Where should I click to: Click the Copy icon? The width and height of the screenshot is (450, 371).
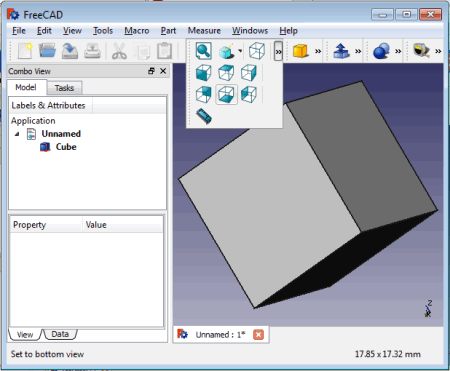142,51
